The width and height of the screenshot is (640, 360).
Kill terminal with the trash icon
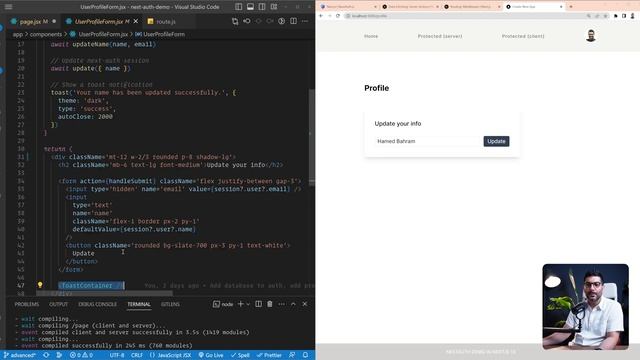(270, 304)
